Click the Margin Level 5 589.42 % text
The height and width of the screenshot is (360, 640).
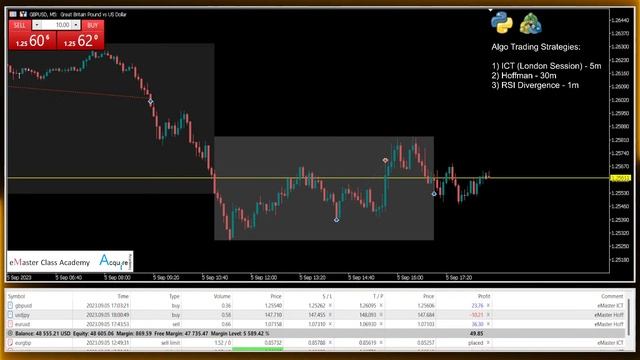click(x=240, y=333)
